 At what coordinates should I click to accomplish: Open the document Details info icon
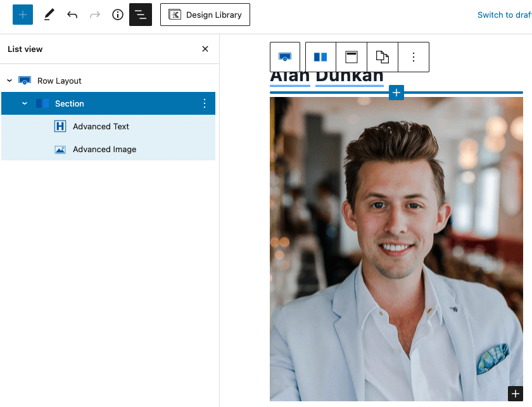[x=118, y=15]
